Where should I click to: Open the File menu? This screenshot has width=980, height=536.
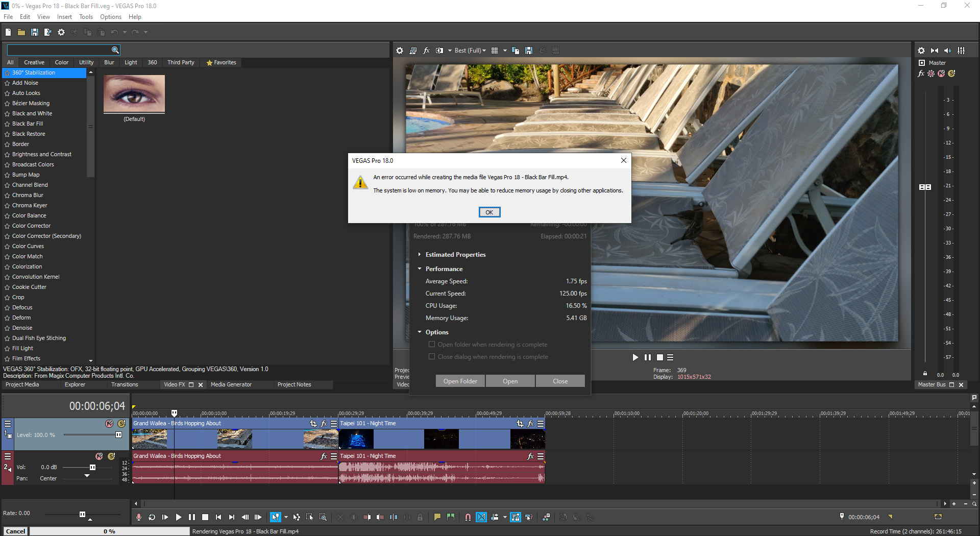[8, 17]
